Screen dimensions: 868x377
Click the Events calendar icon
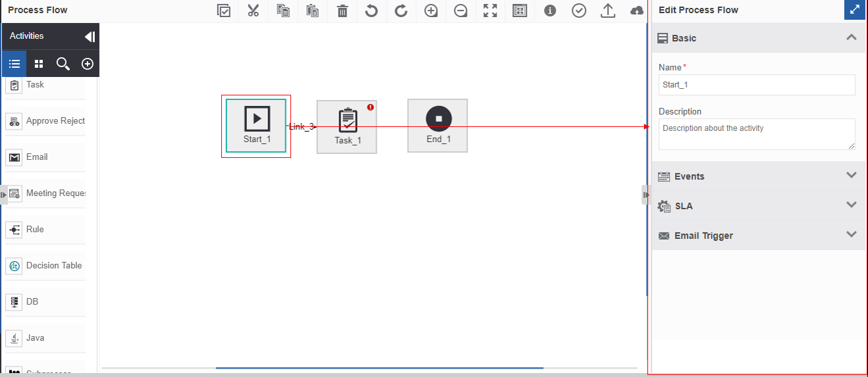coord(664,176)
